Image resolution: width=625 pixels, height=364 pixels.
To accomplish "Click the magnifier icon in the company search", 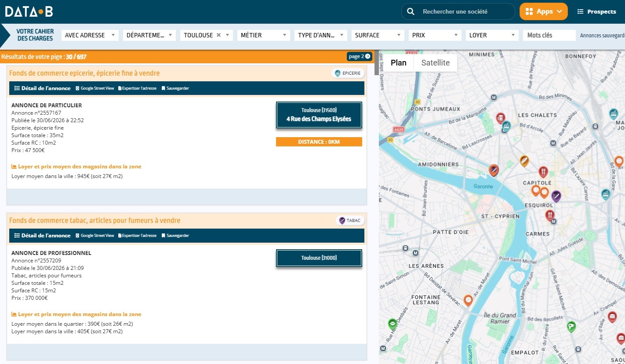I will click(411, 11).
